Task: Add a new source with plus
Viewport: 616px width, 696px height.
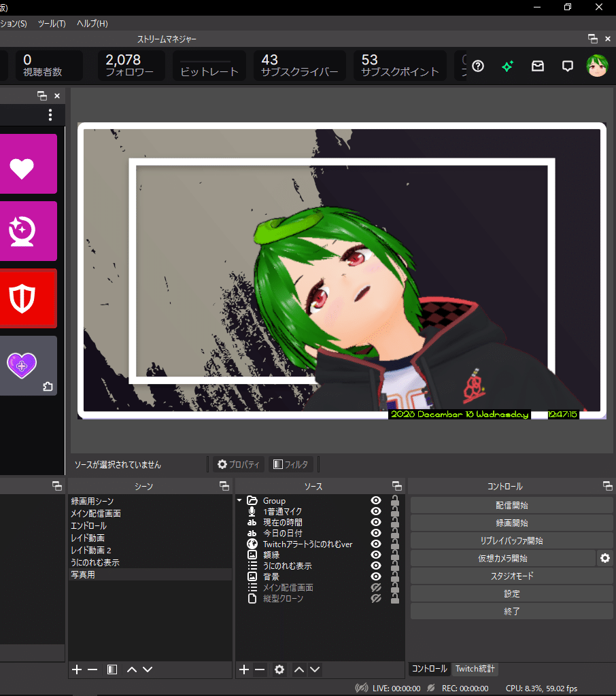Action: (x=244, y=669)
